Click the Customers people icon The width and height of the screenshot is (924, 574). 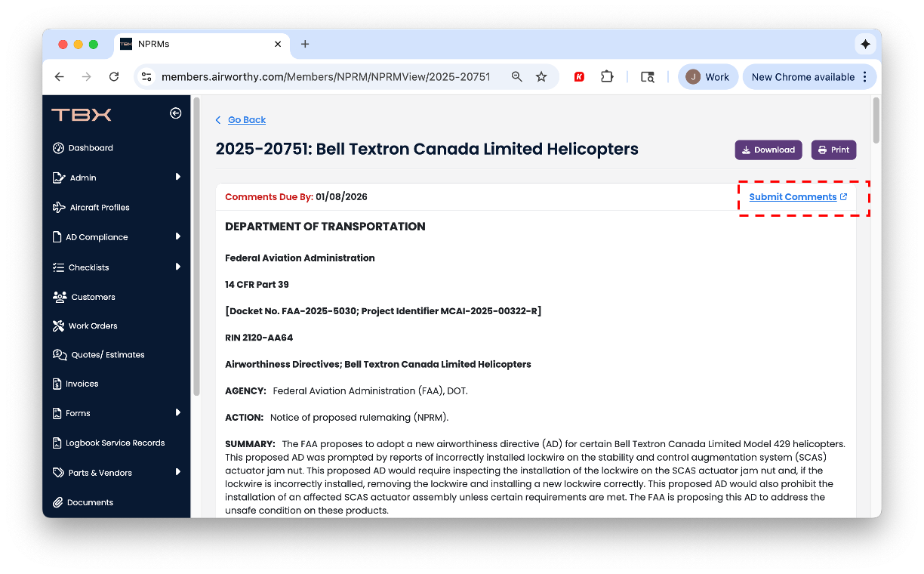tap(59, 297)
